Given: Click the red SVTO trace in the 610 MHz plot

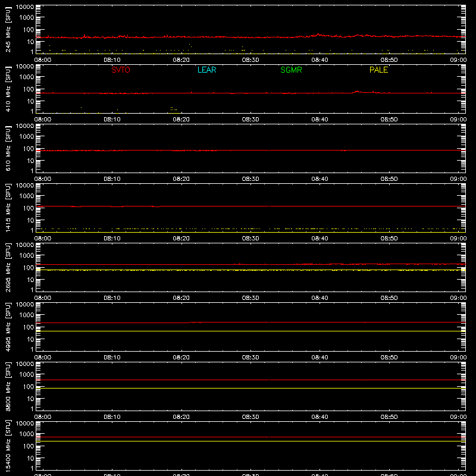Looking at the screenshot, I should click(x=250, y=151).
